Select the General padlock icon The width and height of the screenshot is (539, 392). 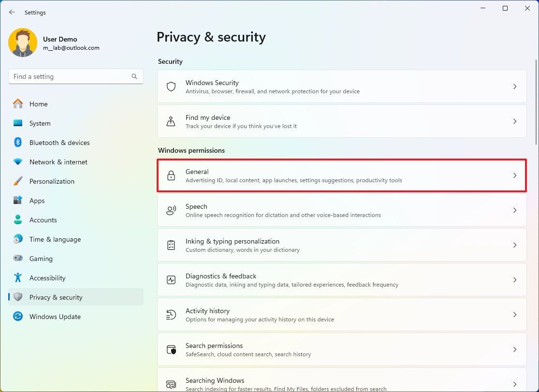click(171, 175)
